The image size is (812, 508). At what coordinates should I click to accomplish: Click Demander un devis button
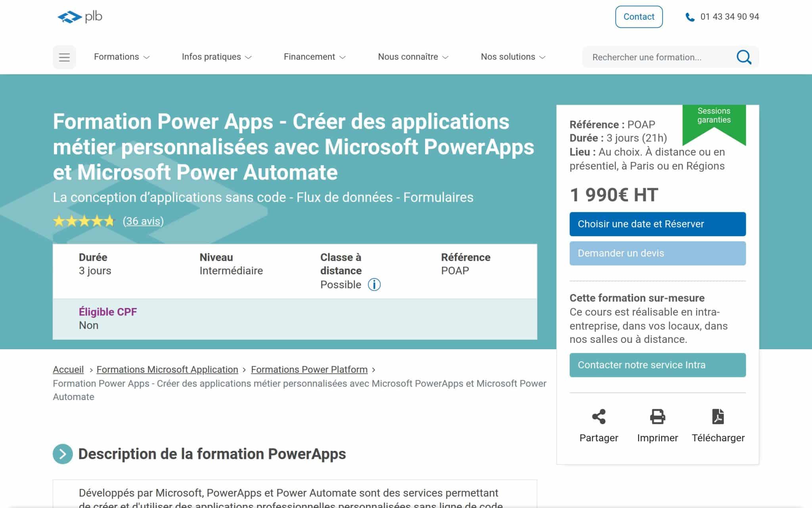click(657, 253)
